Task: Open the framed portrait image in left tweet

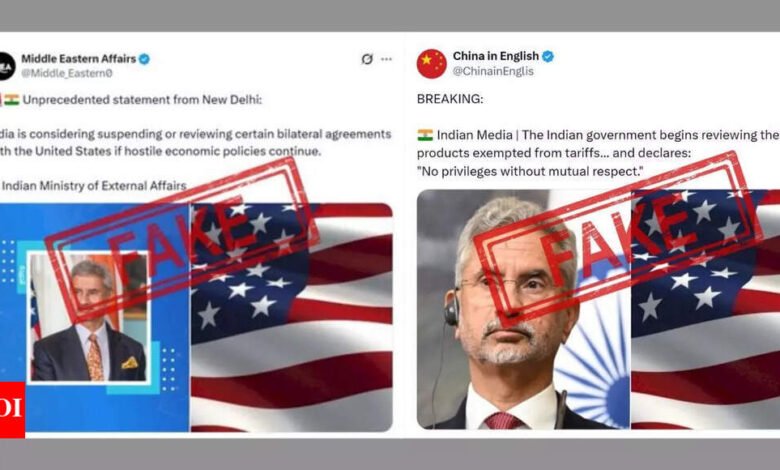Action: coord(90,318)
